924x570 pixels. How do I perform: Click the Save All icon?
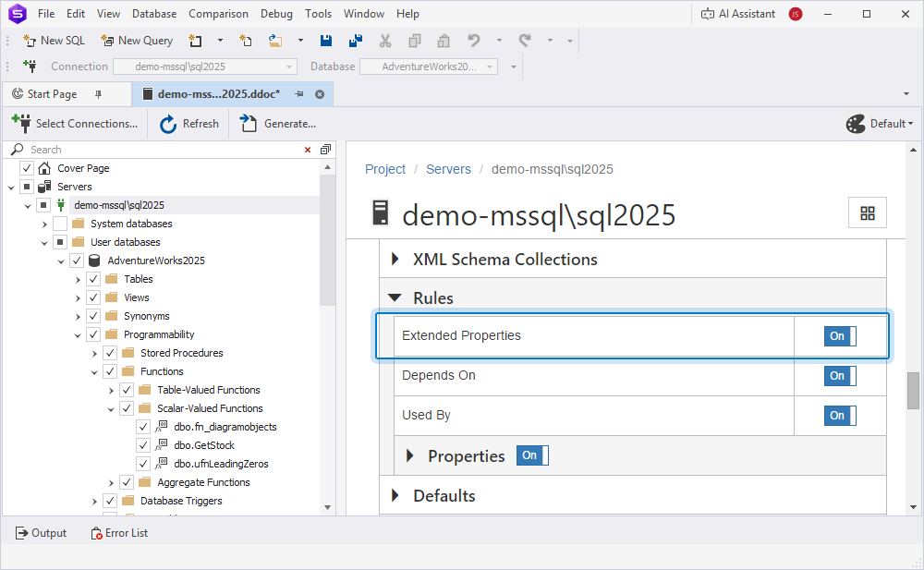(x=356, y=40)
